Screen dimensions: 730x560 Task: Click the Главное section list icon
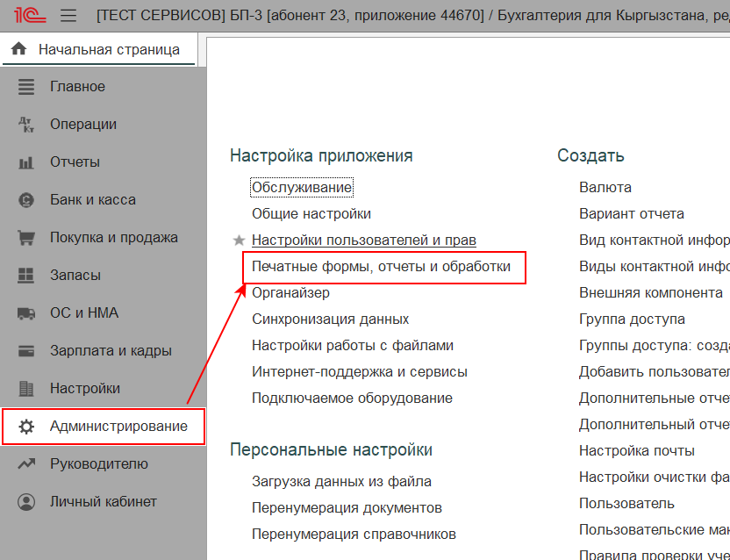click(26, 87)
